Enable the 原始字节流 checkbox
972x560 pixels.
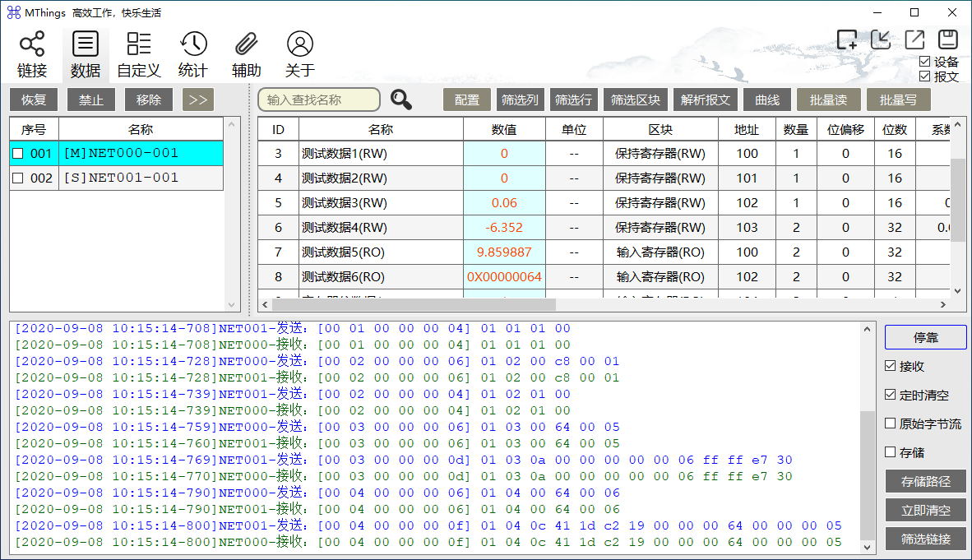click(x=891, y=423)
